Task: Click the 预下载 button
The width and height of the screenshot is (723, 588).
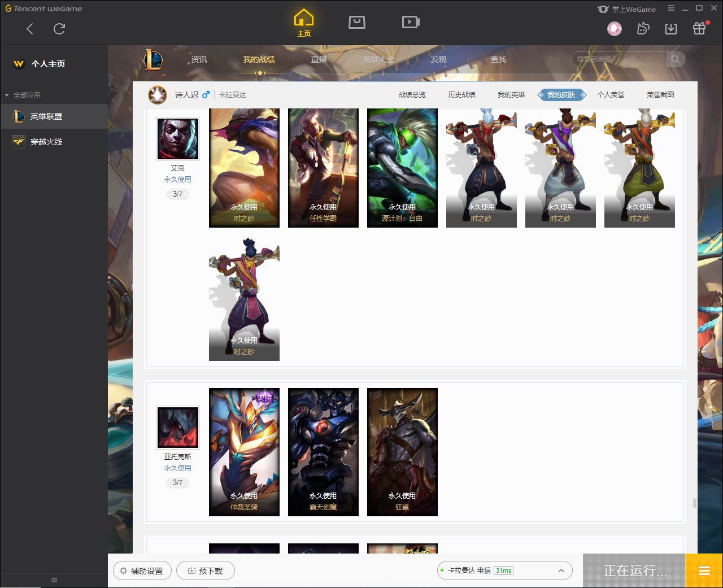Action: pyautogui.click(x=206, y=571)
